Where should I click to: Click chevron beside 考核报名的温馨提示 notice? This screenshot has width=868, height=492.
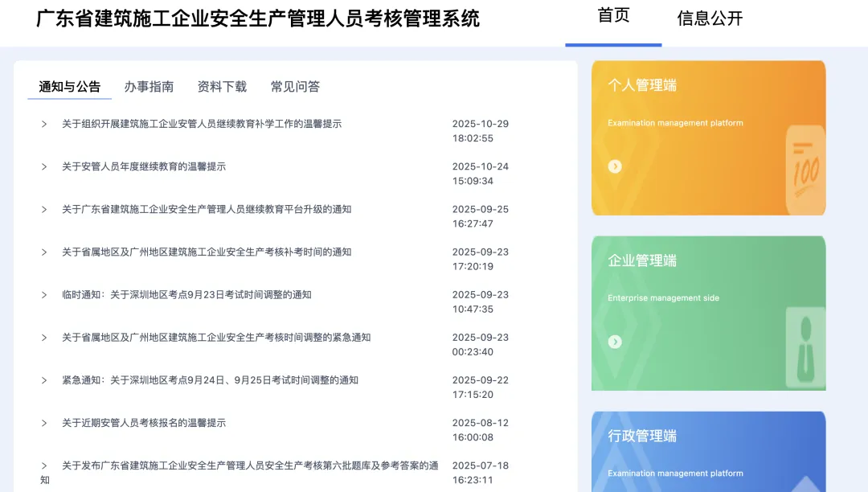pos(44,423)
